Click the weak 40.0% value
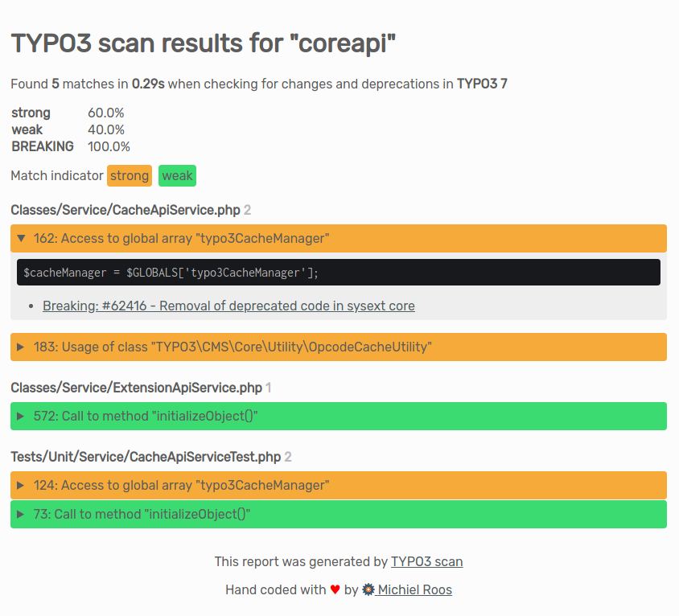 point(106,129)
